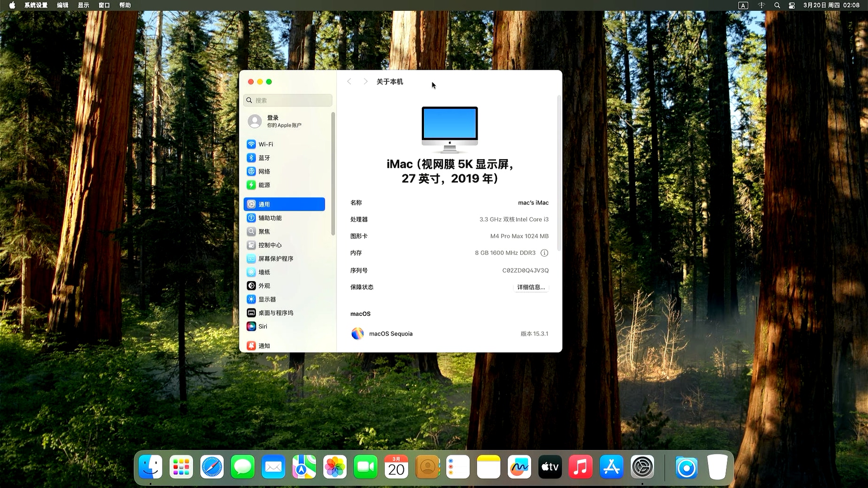Open Finder from the Dock
This screenshot has width=868, height=488.
[150, 467]
